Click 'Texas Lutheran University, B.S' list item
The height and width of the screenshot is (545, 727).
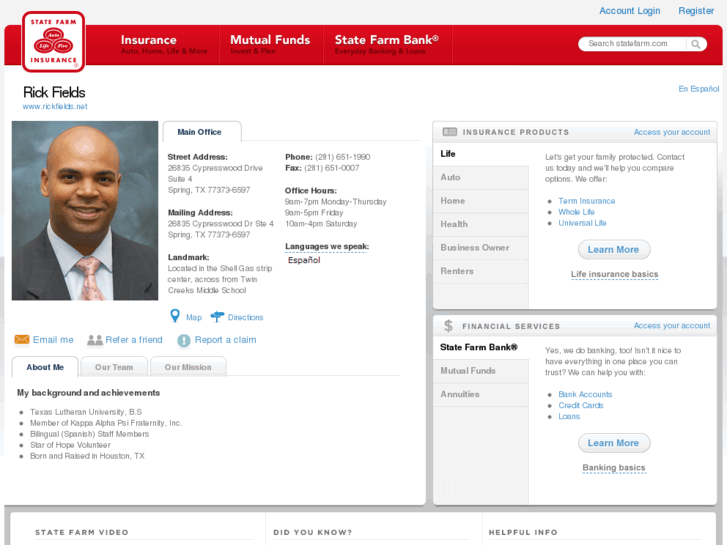(x=86, y=412)
